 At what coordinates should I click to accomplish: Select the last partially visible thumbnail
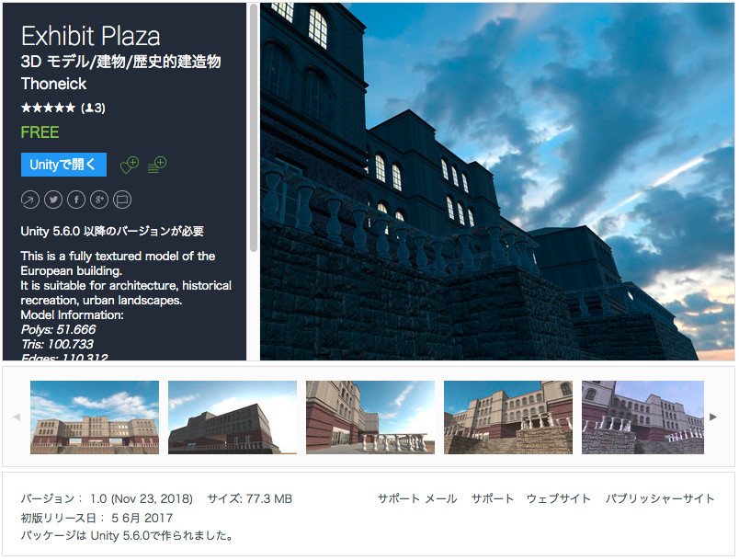[x=642, y=417]
